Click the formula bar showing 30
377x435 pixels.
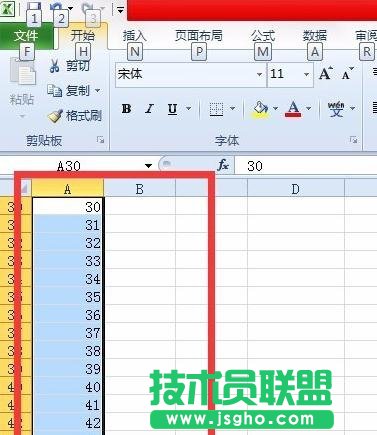click(x=305, y=166)
